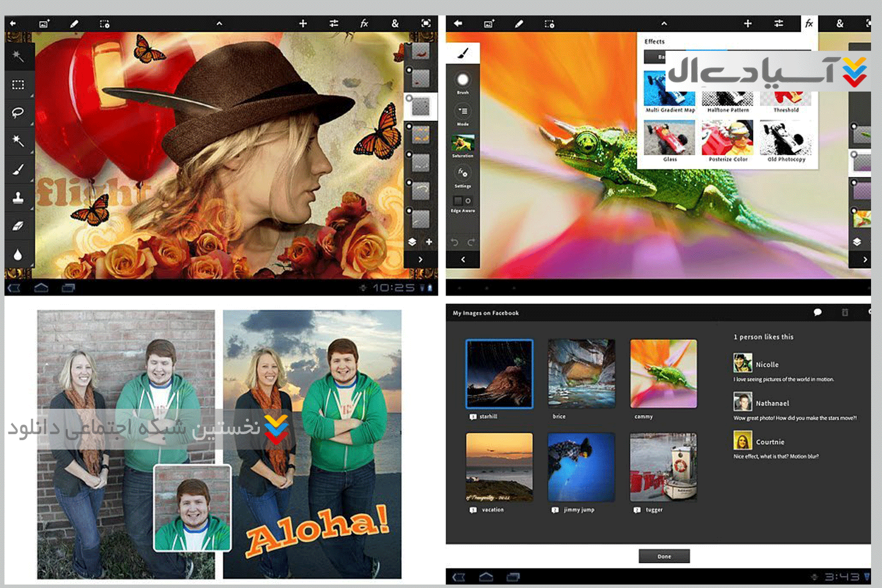Viewport: 882px width, 588px height.
Task: Open the fx menu in the flight editor
Action: [x=364, y=23]
